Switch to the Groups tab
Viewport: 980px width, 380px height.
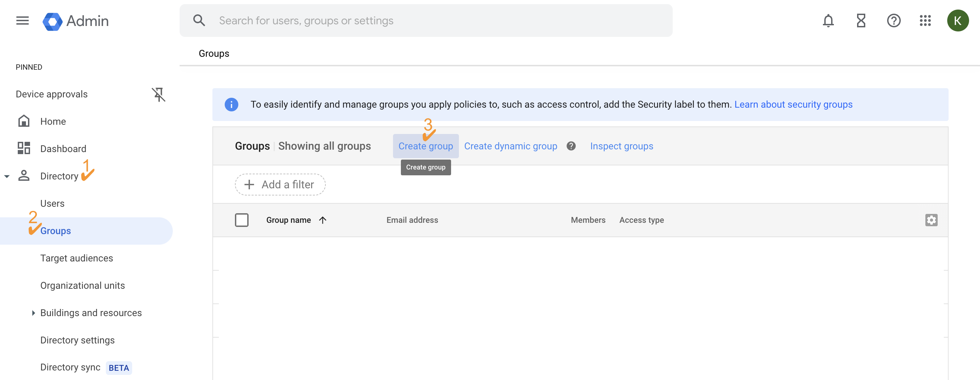[213, 53]
